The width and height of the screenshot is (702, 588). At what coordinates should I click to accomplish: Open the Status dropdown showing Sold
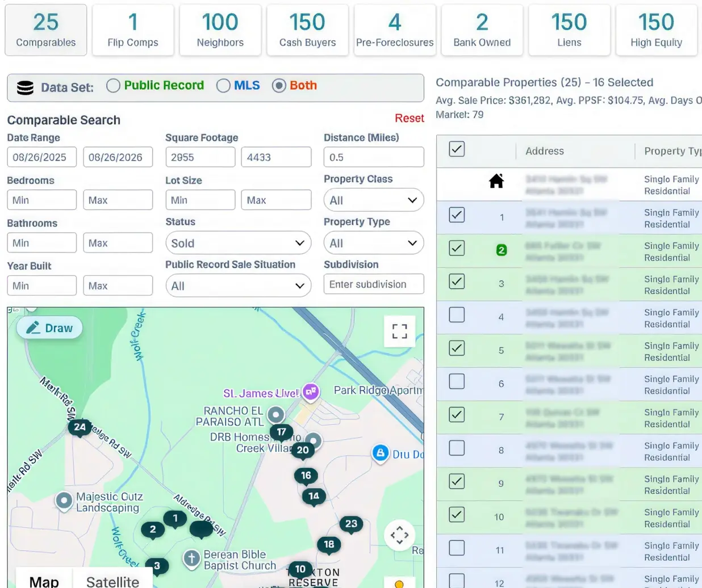tap(238, 243)
